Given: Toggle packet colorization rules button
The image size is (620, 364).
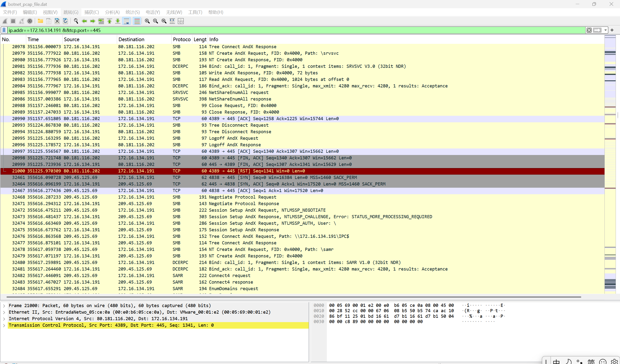Looking at the screenshot, I should (x=137, y=21).
